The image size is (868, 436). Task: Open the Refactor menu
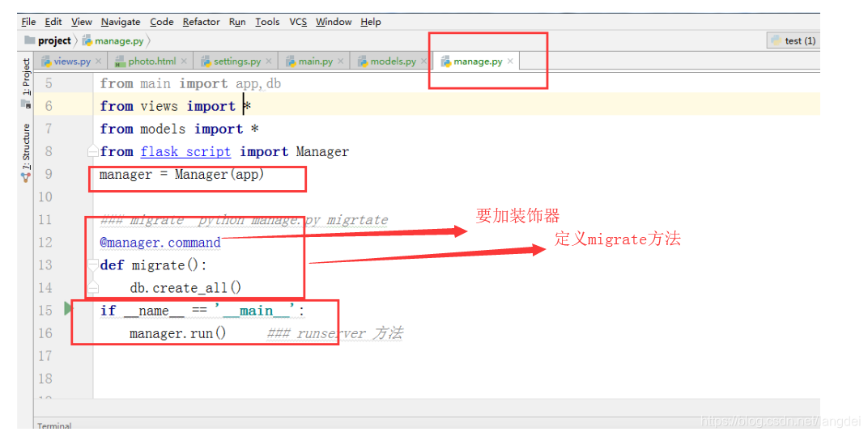coord(202,22)
